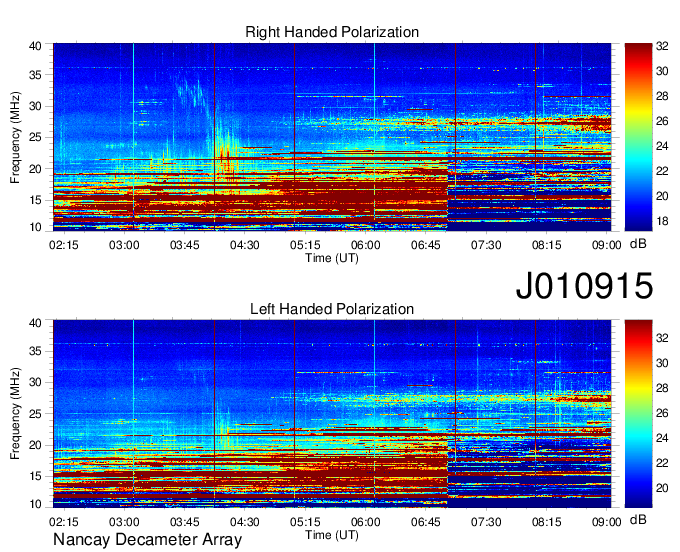
Task: Click the 35 MHz tick of Right Handed plot
Action: pyautogui.click(x=35, y=75)
